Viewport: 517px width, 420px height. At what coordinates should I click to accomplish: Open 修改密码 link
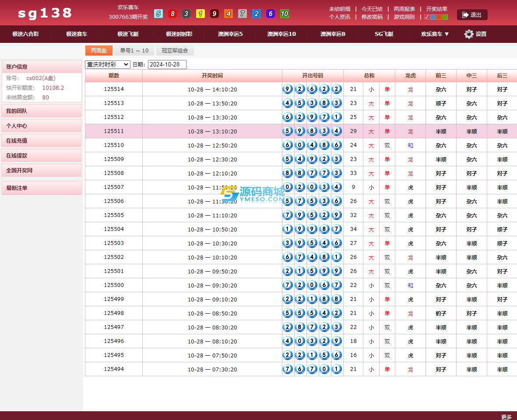(372, 17)
